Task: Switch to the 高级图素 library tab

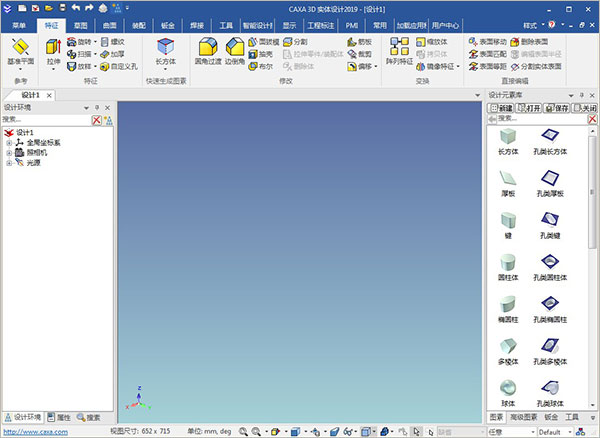Action: [523, 417]
